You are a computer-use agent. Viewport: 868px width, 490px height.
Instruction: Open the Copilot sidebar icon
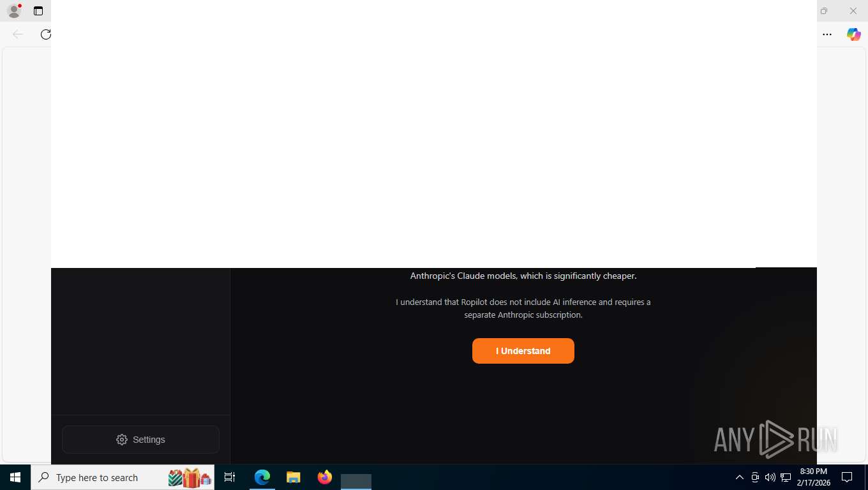click(x=853, y=34)
